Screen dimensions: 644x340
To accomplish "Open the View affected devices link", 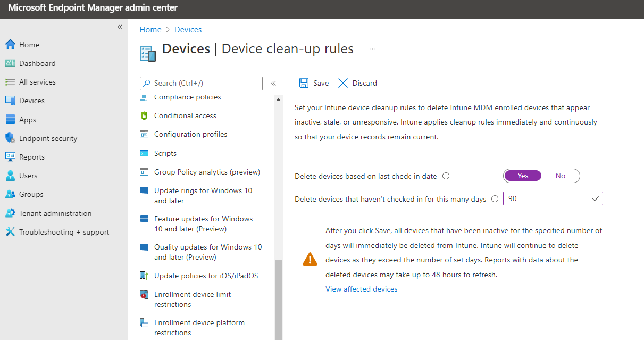I will (x=362, y=289).
